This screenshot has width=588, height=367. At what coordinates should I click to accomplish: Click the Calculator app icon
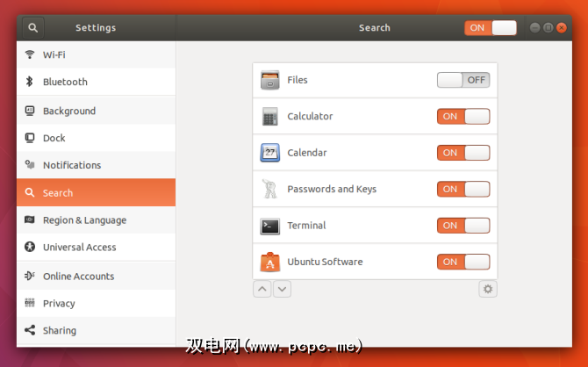(x=270, y=116)
